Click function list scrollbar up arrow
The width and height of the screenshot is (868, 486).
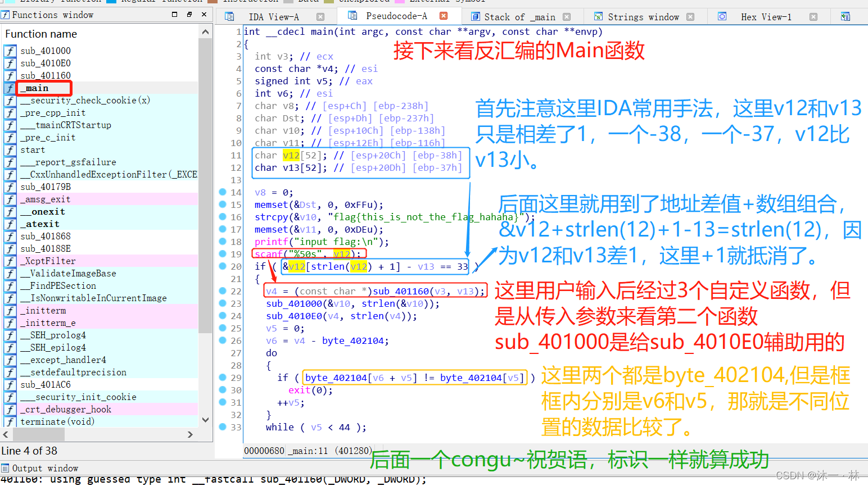205,33
